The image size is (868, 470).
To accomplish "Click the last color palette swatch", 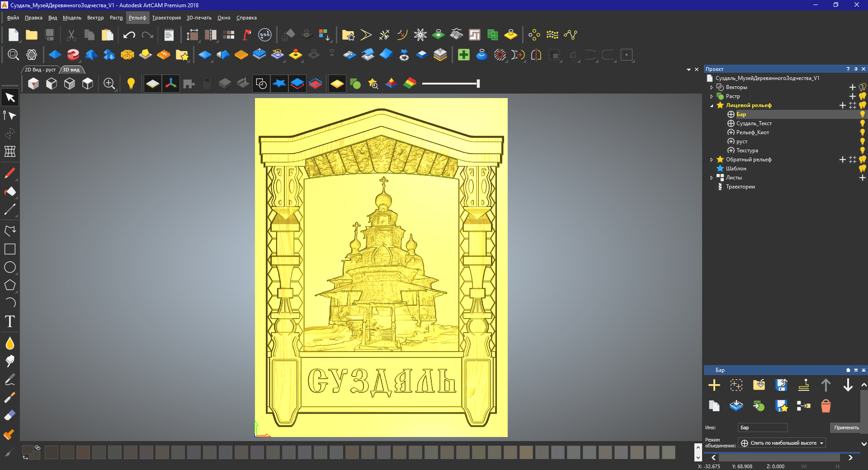I will coord(668,452).
